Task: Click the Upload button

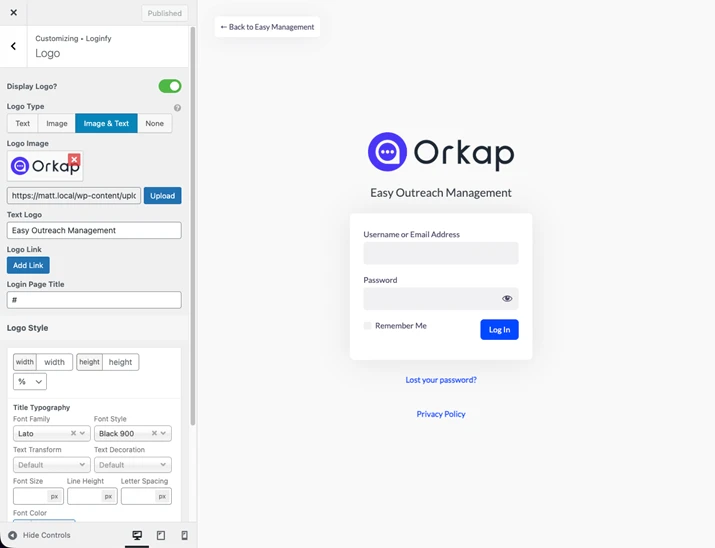Action: click(162, 196)
